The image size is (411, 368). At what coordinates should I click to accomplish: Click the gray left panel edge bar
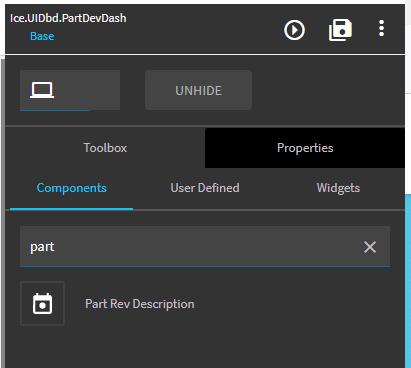pyautogui.click(x=3, y=213)
